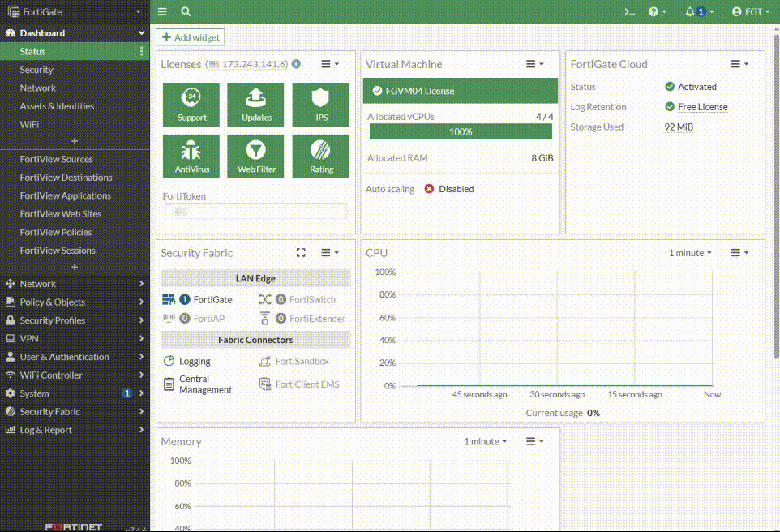Click the FortiToken field
This screenshot has width=780, height=532.
point(255,211)
